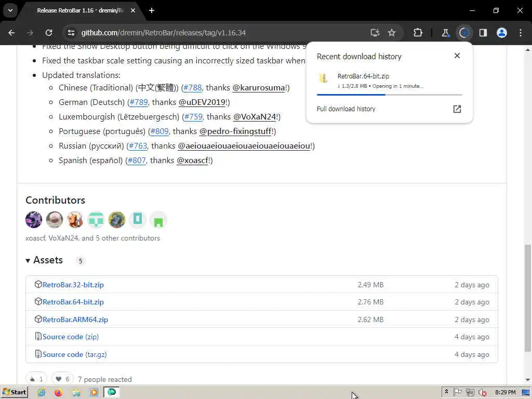The height and width of the screenshot is (399, 532).
Task: Open pull request #759 link
Action: [x=193, y=117]
